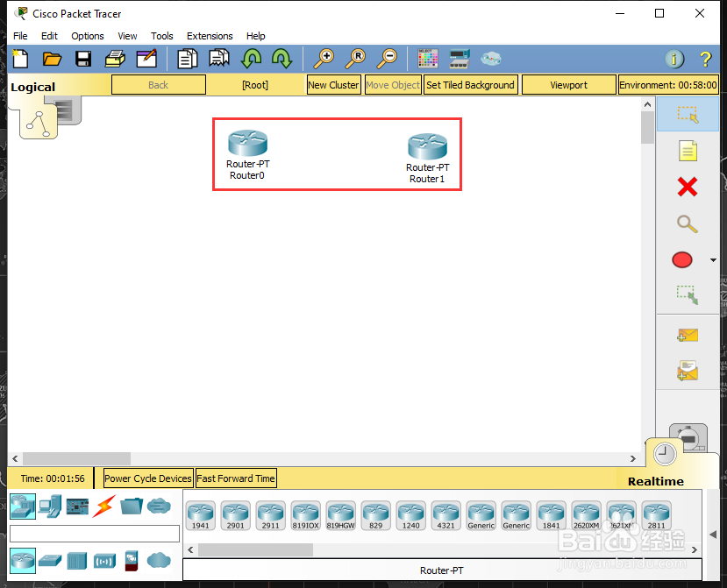Screen dimensions: 727x588
Task: Open the Custom Devices Dialog icon
Action: [460, 59]
